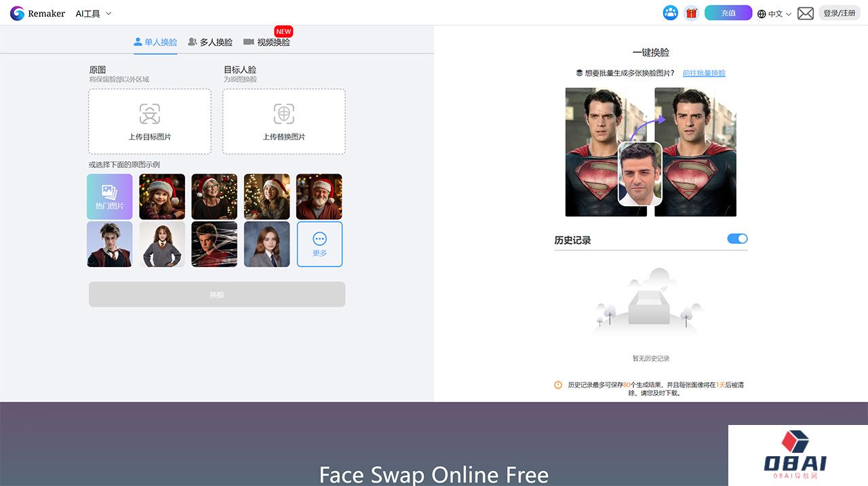Select the red spider suit man sample

coord(214,244)
